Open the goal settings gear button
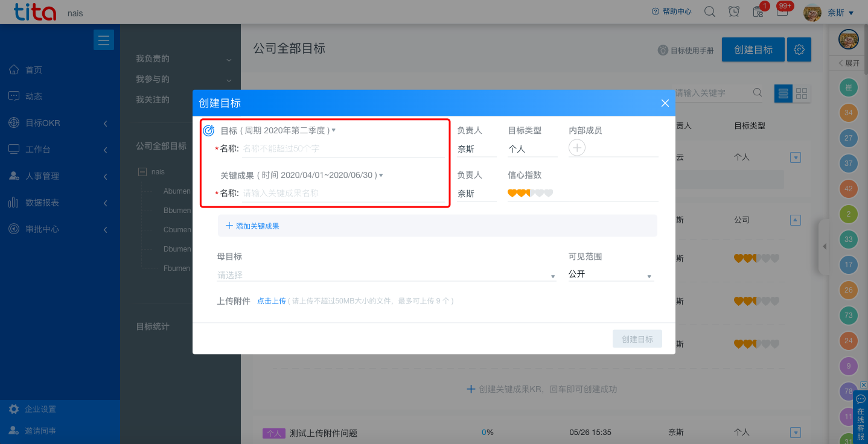This screenshot has width=868, height=444. click(x=799, y=49)
